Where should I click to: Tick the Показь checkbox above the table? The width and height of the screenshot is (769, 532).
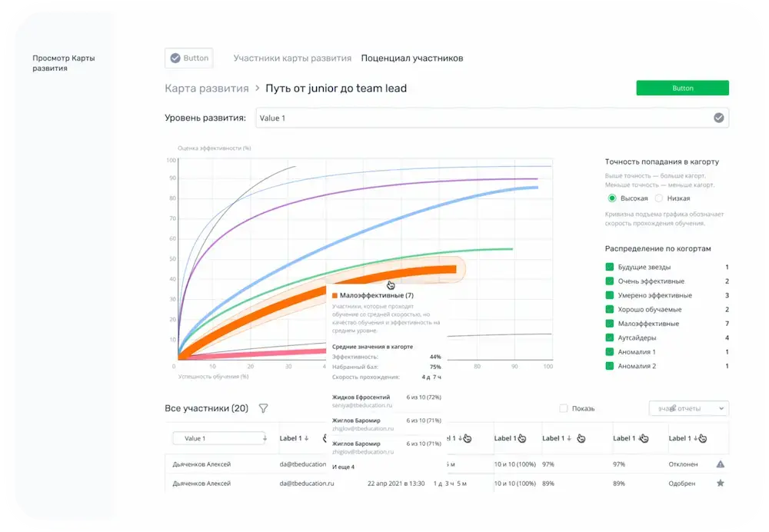coord(564,408)
